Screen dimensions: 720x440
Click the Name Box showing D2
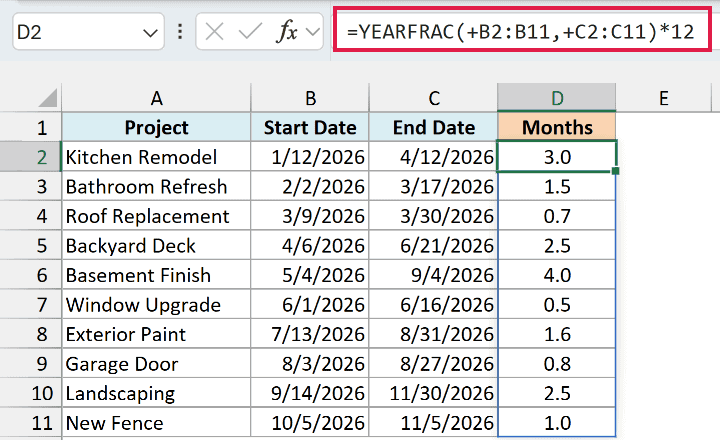point(88,32)
